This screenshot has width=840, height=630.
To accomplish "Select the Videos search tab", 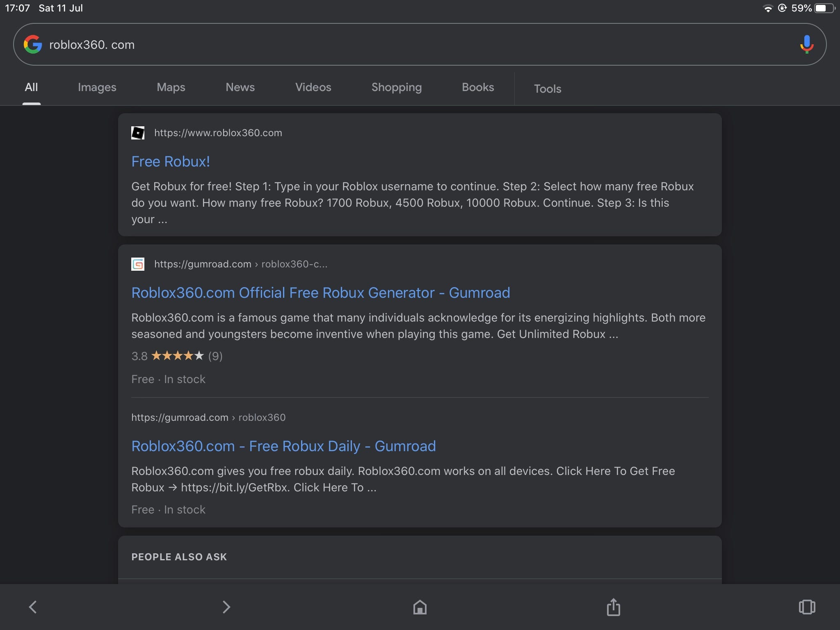I will click(313, 87).
